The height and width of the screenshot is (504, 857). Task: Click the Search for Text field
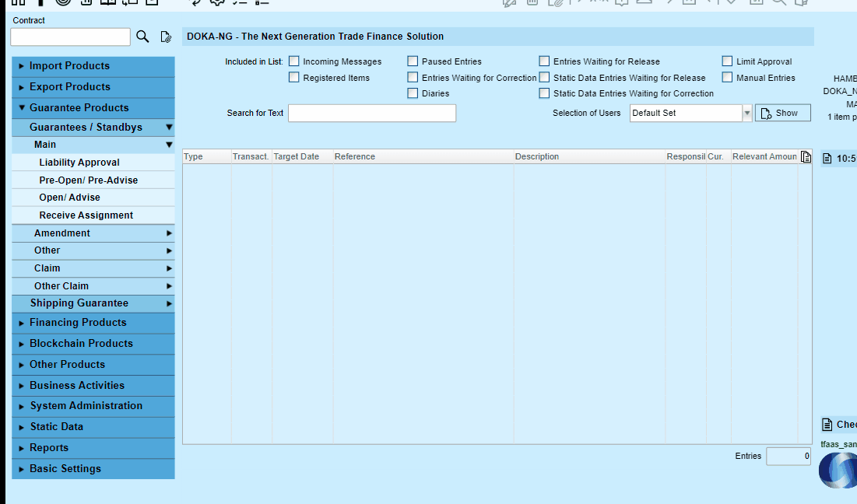pyautogui.click(x=372, y=113)
